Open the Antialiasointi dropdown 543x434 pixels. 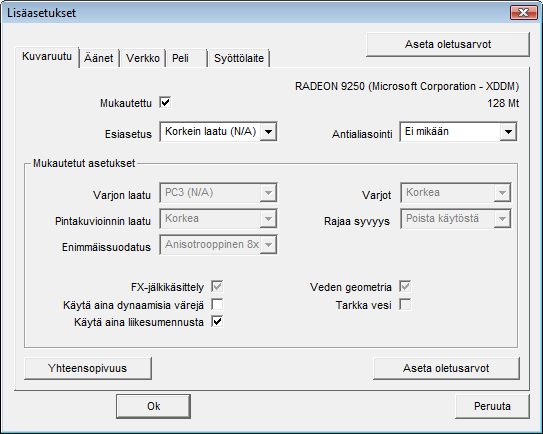pos(458,132)
